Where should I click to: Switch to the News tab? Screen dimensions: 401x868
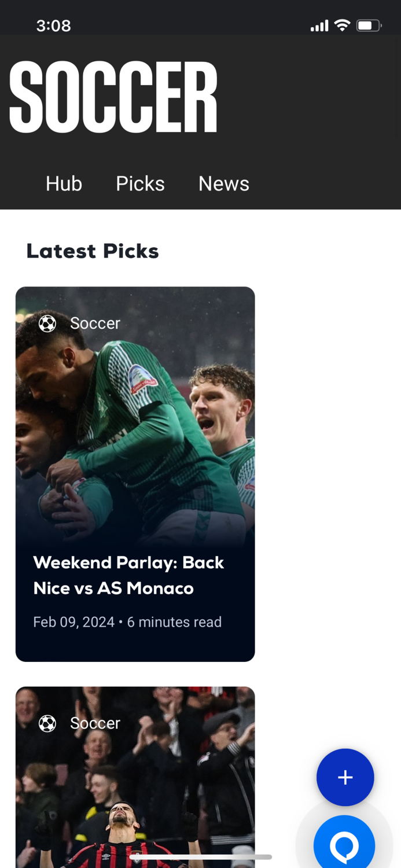223,183
